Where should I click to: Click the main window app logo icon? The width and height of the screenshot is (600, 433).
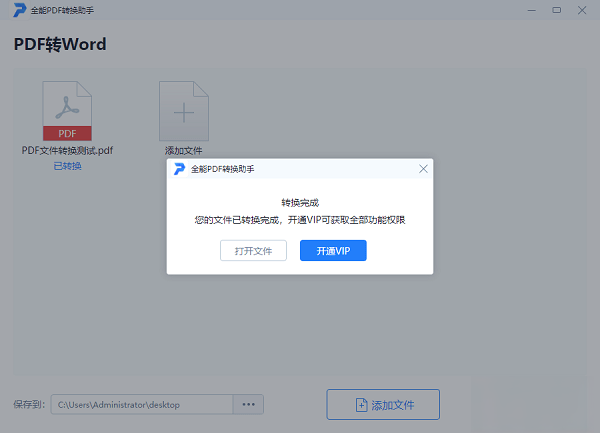20,10
